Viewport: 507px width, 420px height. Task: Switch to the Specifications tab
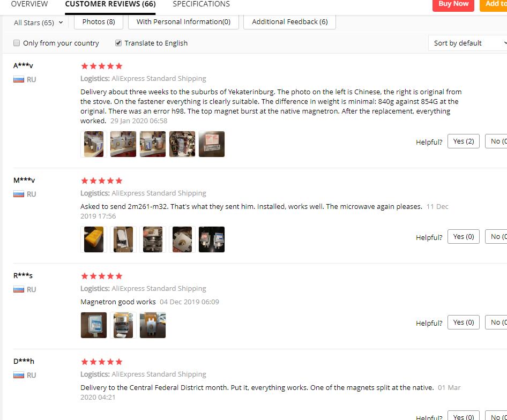(x=201, y=4)
